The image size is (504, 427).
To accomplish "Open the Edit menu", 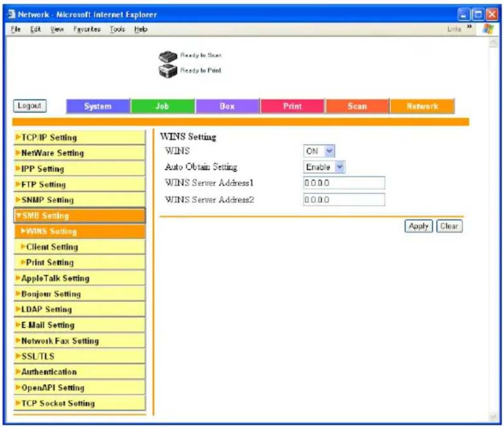I will click(x=35, y=29).
